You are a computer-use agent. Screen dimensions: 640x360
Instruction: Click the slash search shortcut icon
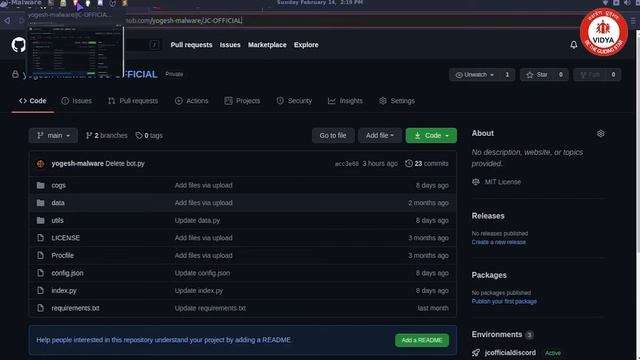click(155, 45)
